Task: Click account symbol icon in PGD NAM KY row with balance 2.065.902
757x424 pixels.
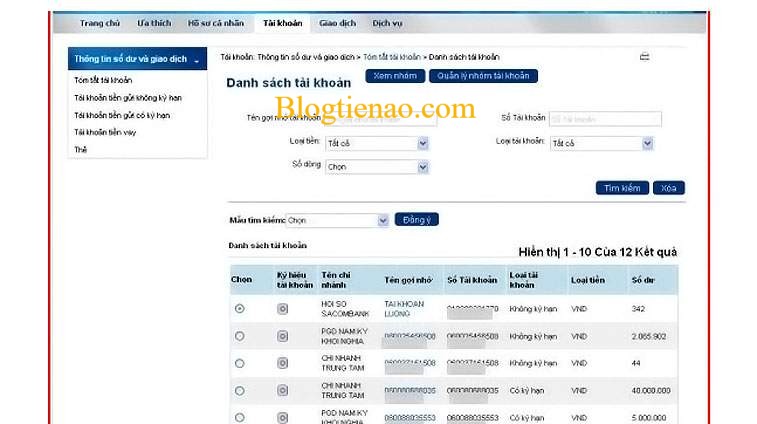Action: [x=282, y=336]
